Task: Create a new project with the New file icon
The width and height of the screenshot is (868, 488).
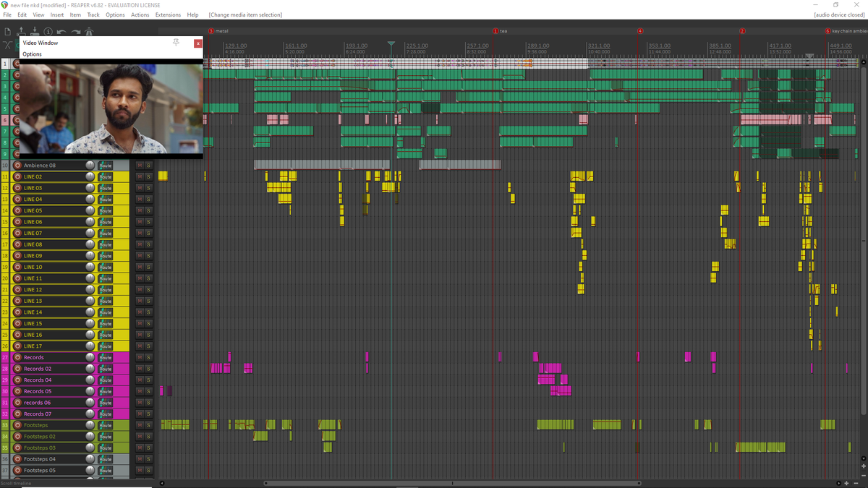Action: click(x=7, y=31)
